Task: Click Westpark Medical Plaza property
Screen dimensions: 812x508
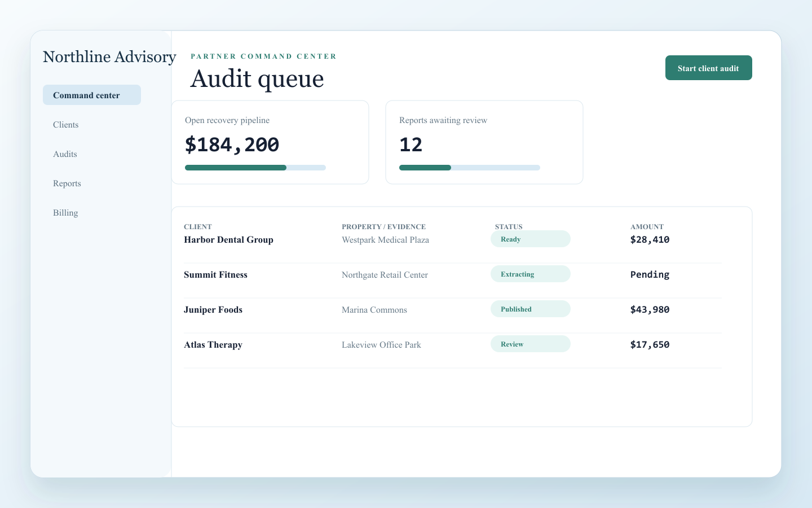Action: tap(385, 240)
